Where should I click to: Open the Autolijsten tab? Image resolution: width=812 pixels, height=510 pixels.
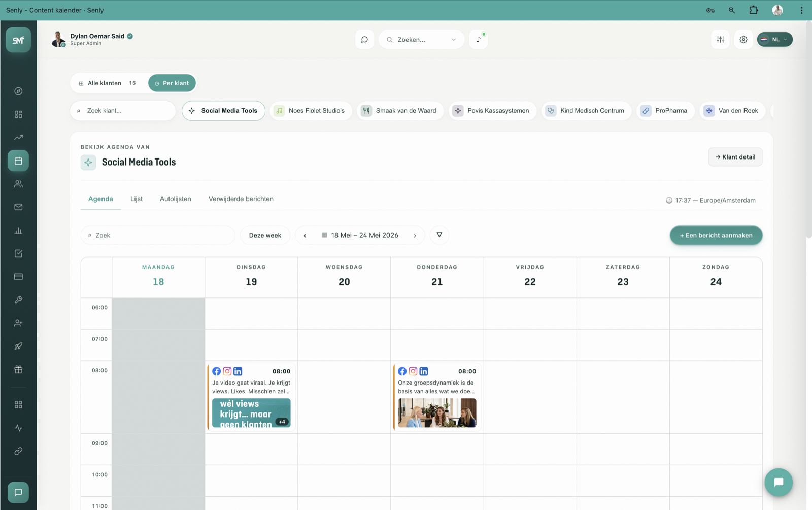click(176, 199)
